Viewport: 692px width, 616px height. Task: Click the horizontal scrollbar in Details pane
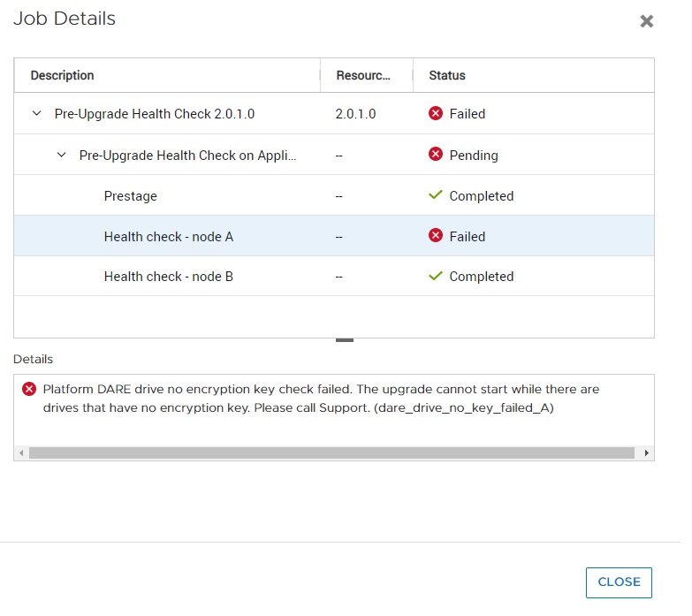click(x=331, y=452)
